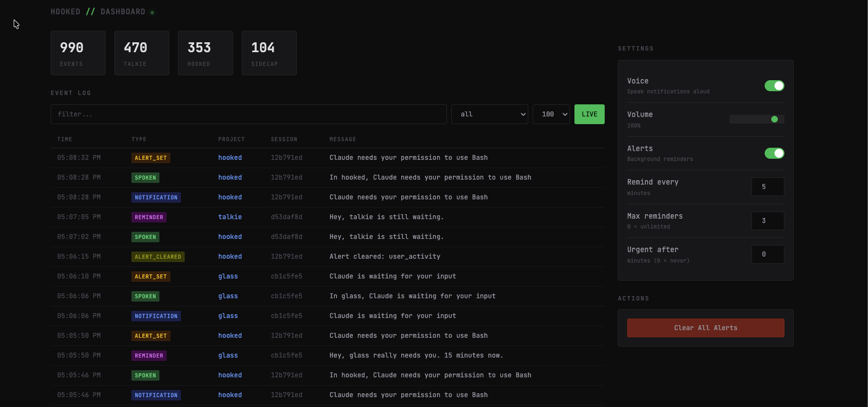
Task: Click the SETTINGS section heading
Action: click(635, 49)
